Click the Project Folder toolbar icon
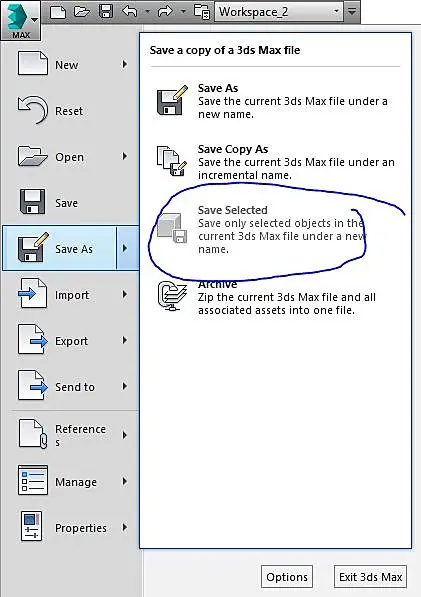 (x=202, y=11)
